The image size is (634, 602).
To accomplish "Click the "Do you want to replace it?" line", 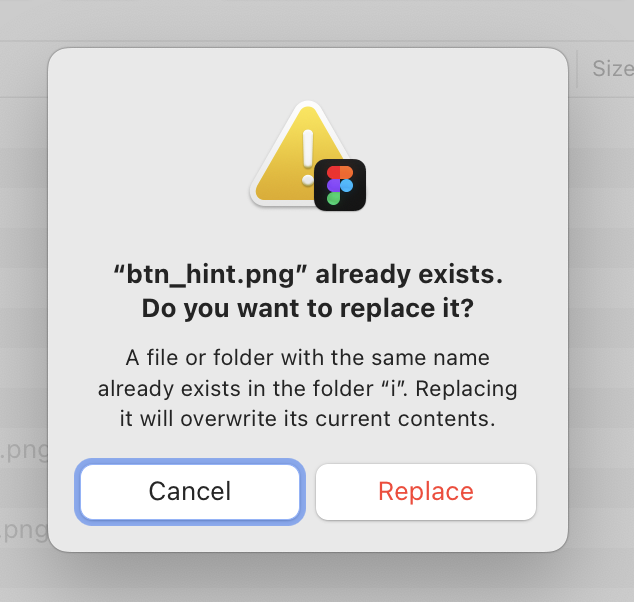I will click(307, 309).
